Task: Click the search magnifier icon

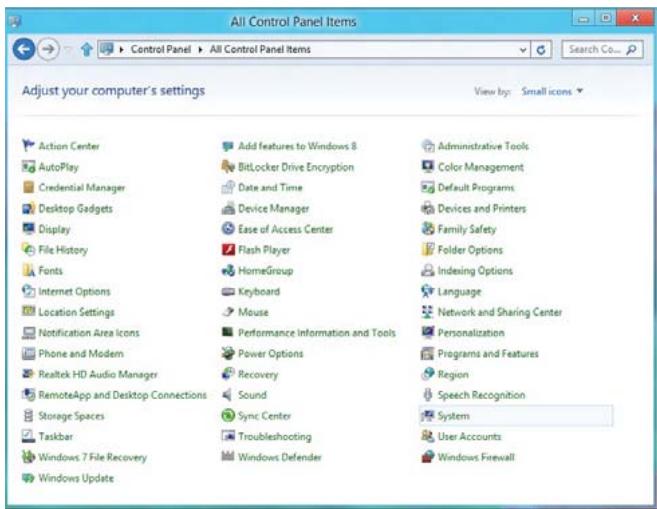Action: (x=631, y=49)
